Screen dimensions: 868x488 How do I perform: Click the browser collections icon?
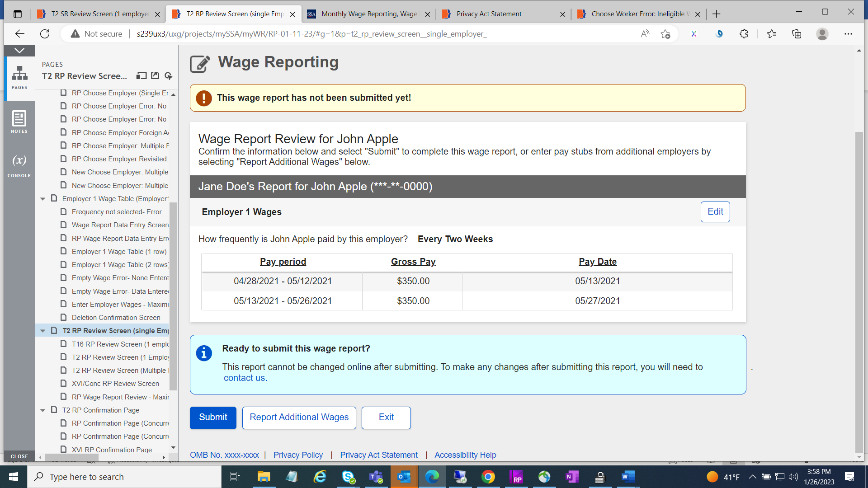coord(797,34)
